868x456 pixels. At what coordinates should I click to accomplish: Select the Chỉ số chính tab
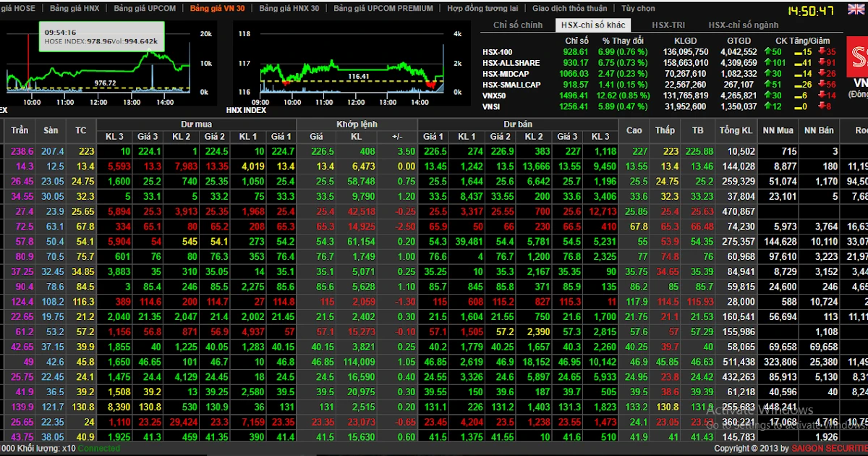(x=518, y=25)
